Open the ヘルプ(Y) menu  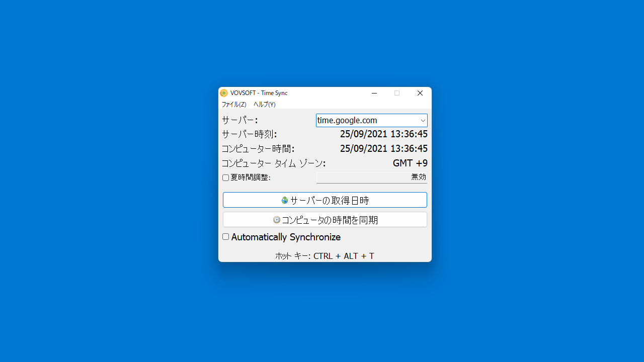click(265, 105)
